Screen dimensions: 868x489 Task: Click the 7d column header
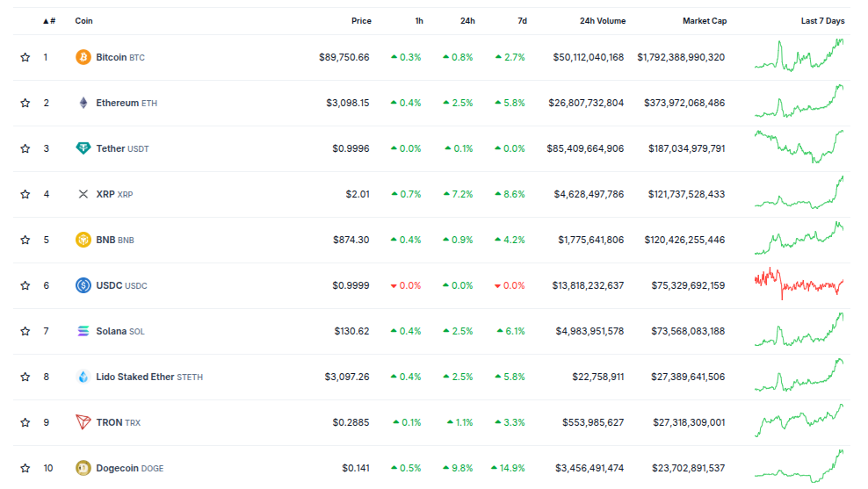(522, 21)
